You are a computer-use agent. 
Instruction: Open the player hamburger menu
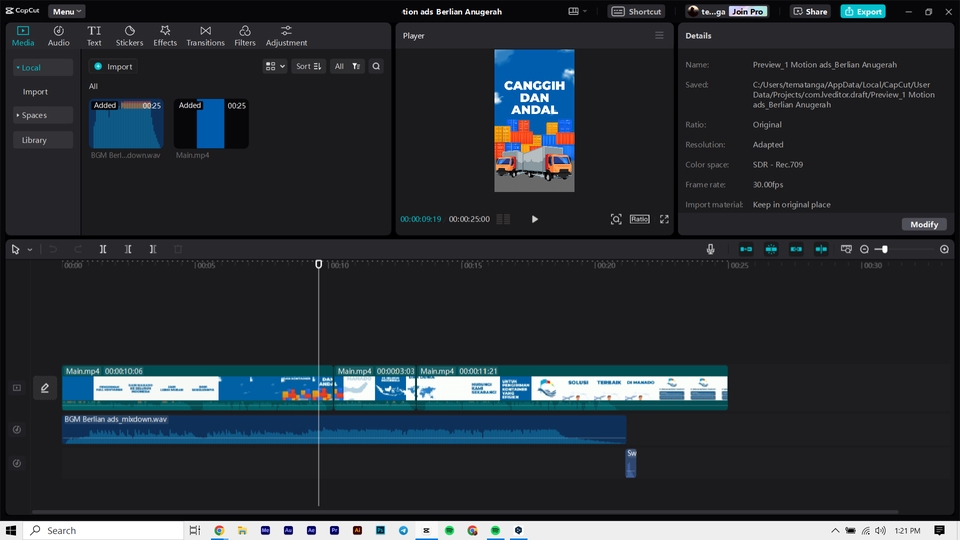point(659,36)
